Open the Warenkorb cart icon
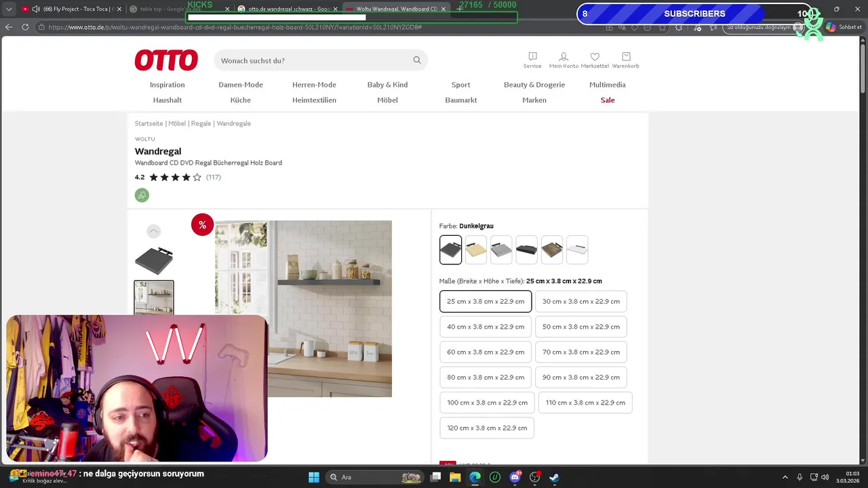The height and width of the screenshot is (488, 868). point(625,60)
